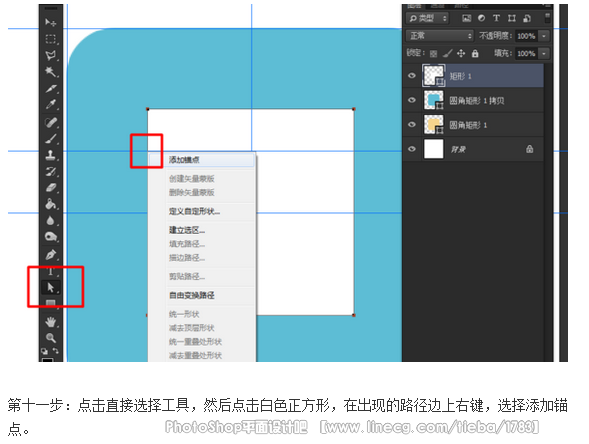This screenshot has width=589, height=444.
Task: Hide the 圆角矩形 1 拷贝 layer
Action: point(412,100)
